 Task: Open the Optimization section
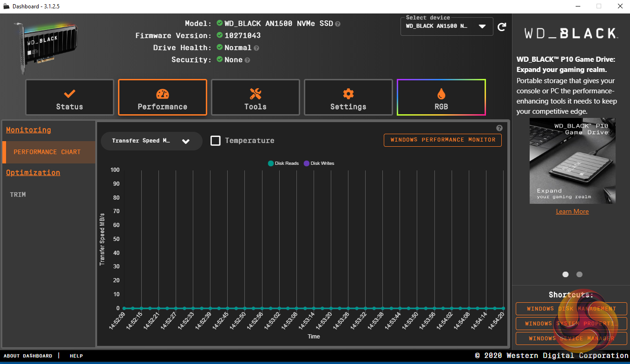pyautogui.click(x=33, y=173)
